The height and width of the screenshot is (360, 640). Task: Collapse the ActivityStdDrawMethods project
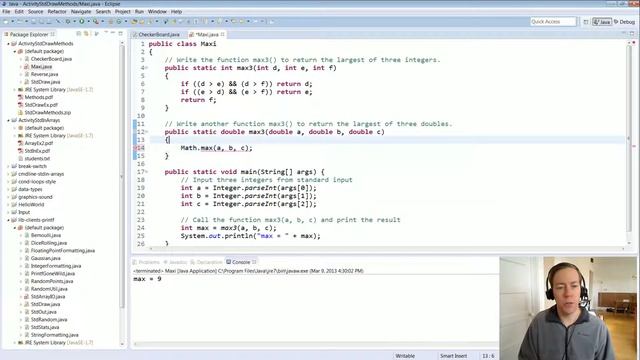tap(8, 44)
